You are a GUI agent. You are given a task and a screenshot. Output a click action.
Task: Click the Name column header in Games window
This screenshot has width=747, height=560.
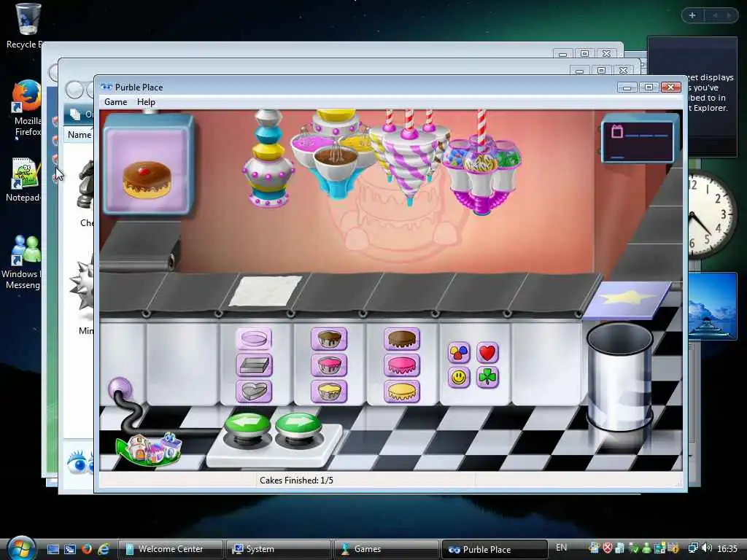pos(79,135)
